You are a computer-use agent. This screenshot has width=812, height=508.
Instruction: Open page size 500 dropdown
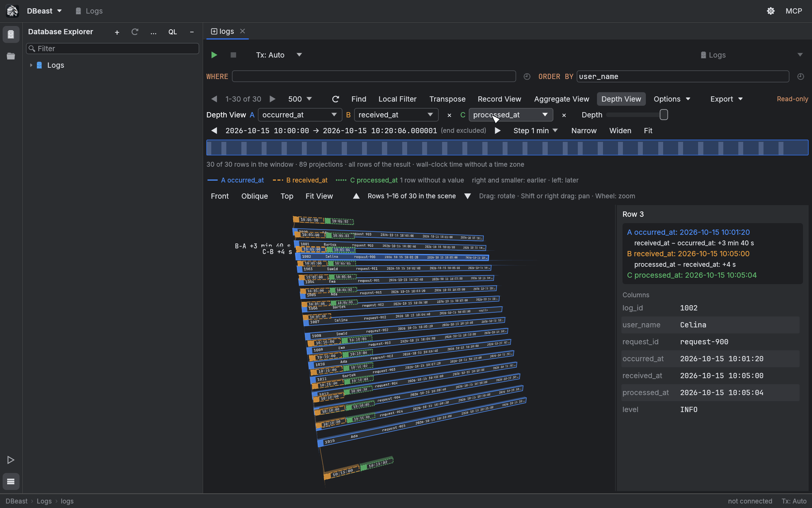pyautogui.click(x=300, y=99)
